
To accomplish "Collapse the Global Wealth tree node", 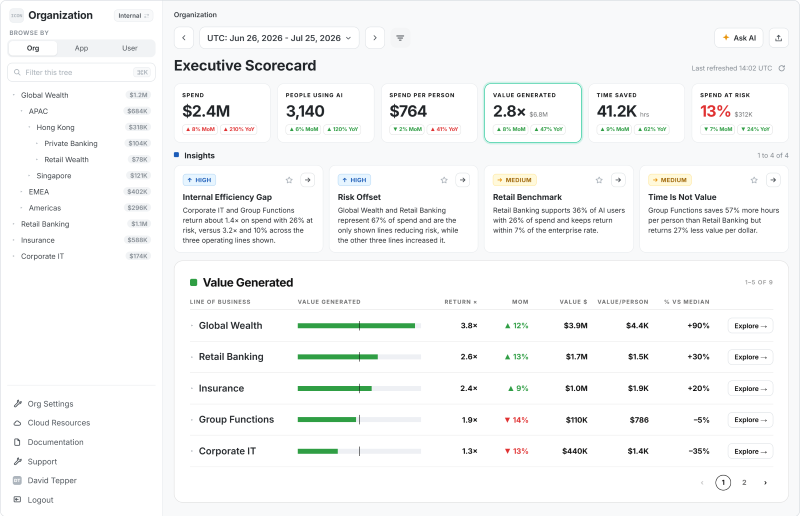I will pos(13,95).
